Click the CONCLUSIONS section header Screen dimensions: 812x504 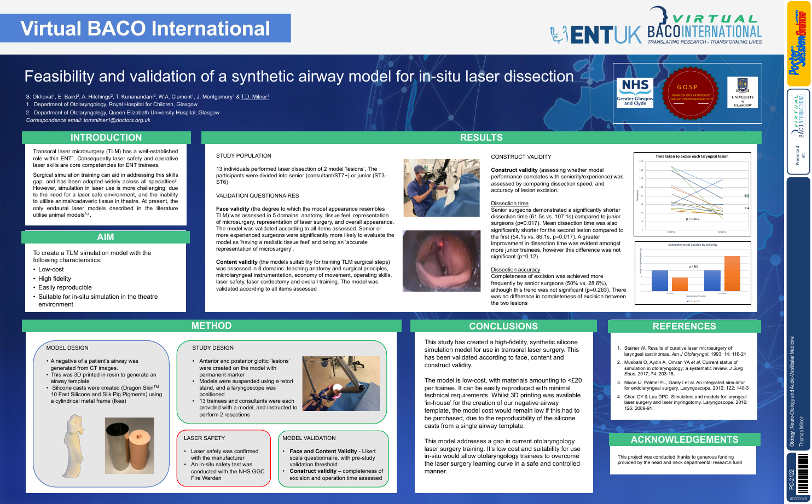503,326
